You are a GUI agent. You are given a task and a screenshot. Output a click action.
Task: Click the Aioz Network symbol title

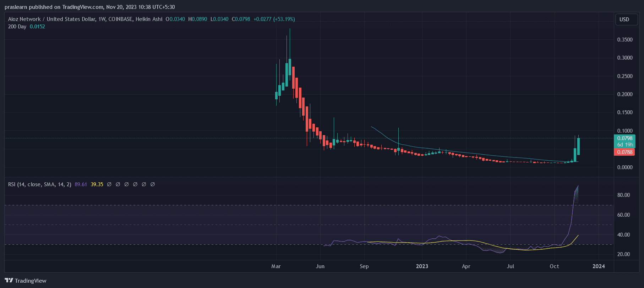point(85,19)
